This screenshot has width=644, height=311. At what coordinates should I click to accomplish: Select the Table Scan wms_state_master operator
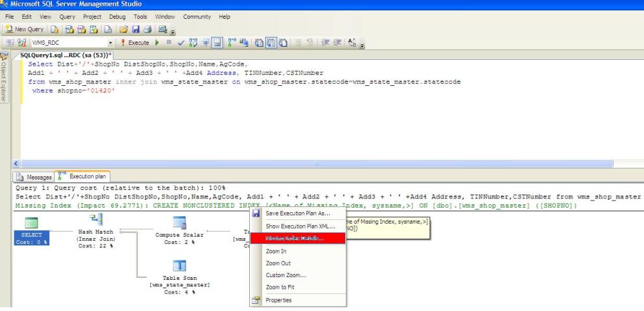[x=180, y=277]
